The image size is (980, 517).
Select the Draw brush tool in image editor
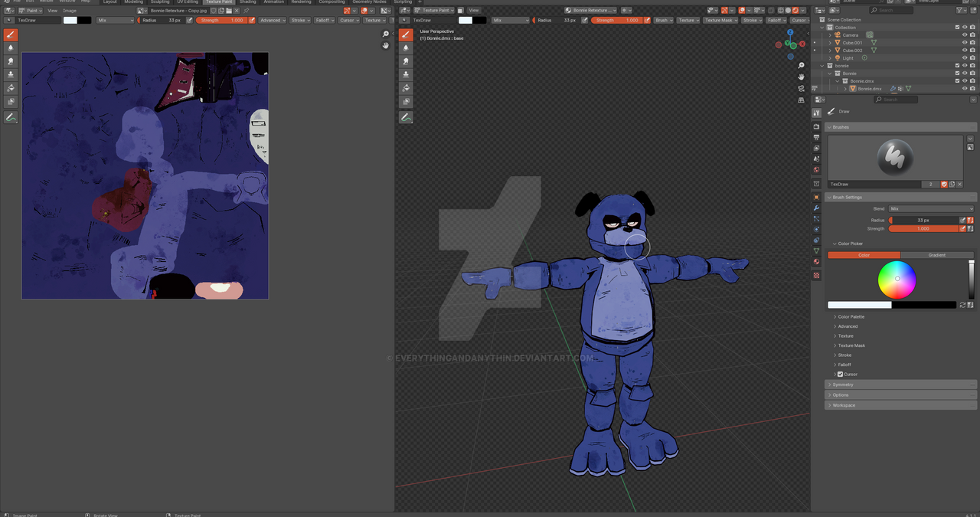(11, 35)
